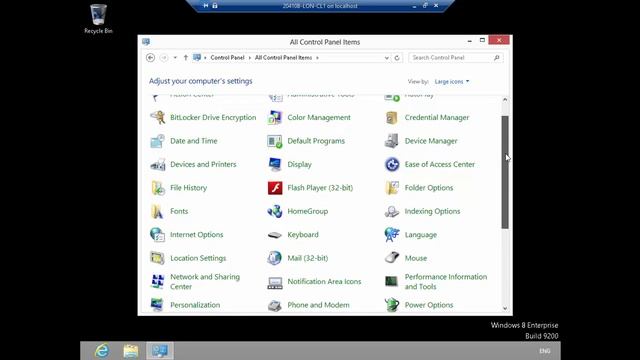Click the Date and Time icon
The image size is (640, 360).
[x=158, y=141]
